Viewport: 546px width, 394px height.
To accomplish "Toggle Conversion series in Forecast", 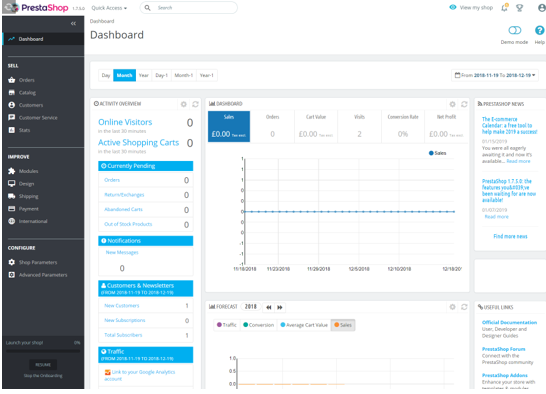I will pos(258,325).
